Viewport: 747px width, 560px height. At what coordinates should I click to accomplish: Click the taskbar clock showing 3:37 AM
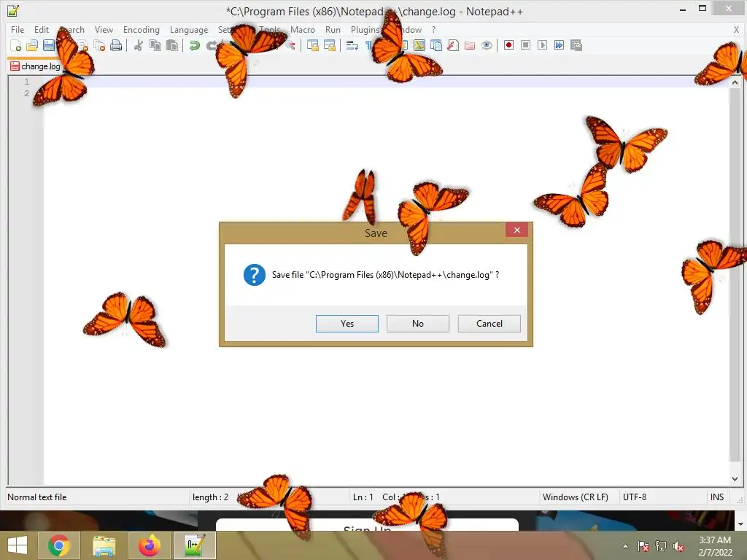point(715,546)
